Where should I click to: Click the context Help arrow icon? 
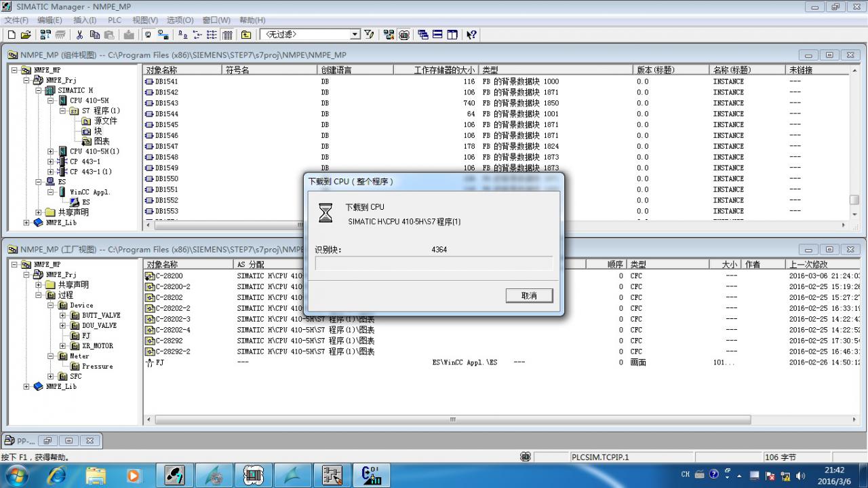472,35
